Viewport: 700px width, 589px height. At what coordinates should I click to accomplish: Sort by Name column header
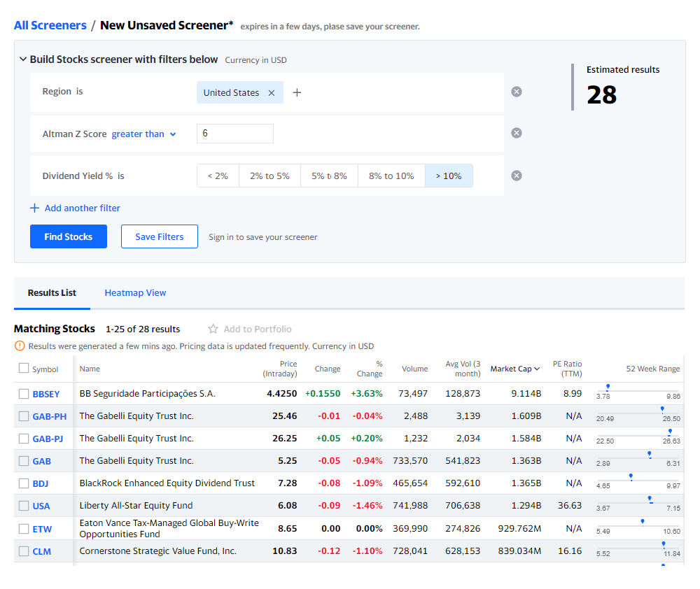click(x=90, y=369)
